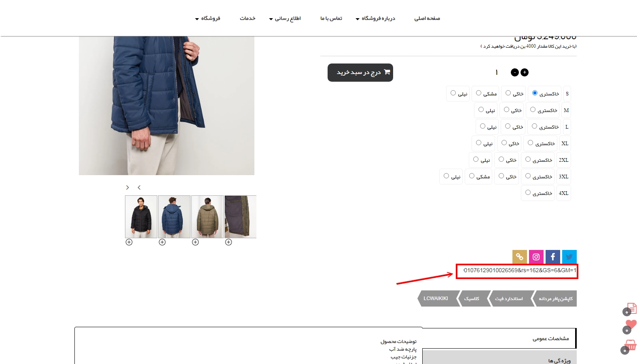Choose size S مشکی radio option
Image resolution: width=637 pixels, height=364 pixels.
[478, 93]
